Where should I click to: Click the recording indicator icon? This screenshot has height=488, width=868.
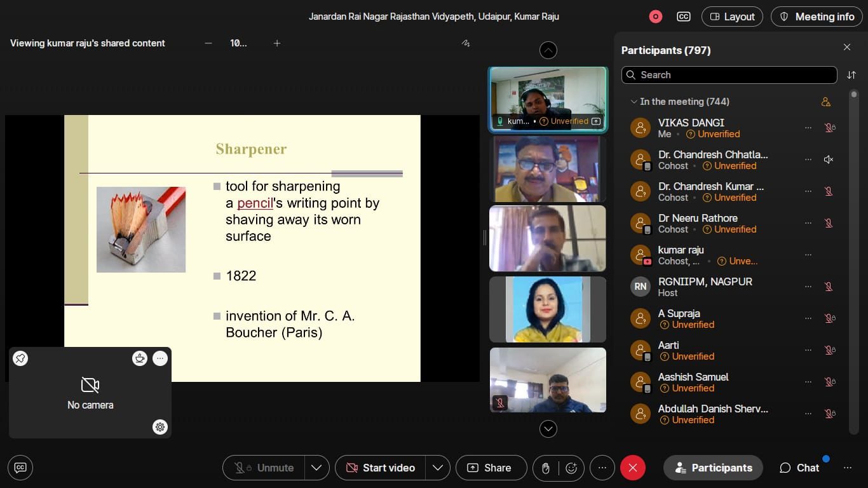click(x=655, y=17)
